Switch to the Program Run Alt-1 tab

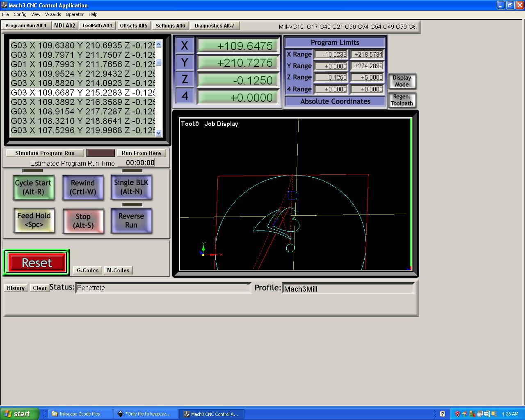click(x=26, y=25)
